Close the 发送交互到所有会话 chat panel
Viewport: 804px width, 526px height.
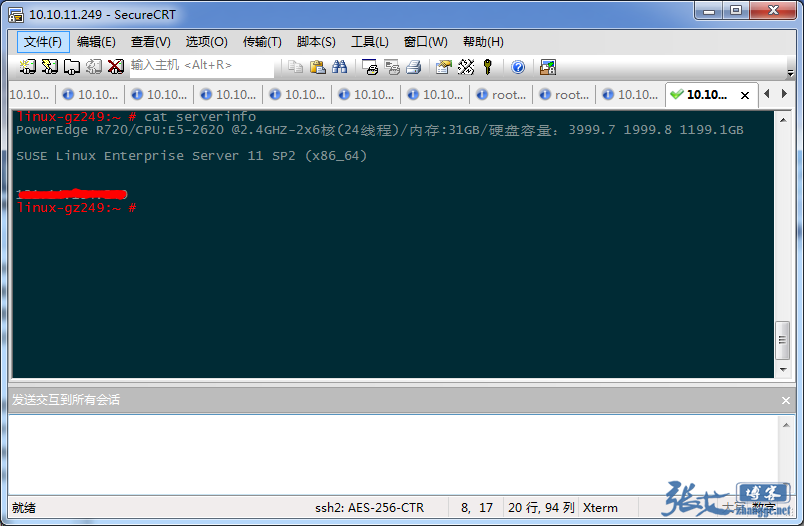pos(786,400)
